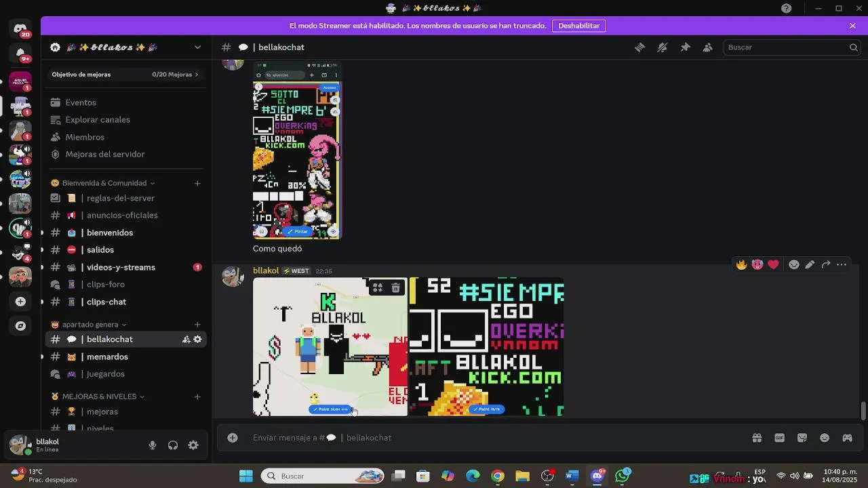Click bllakol username on message
Viewport: 868px width, 488px height.
[x=266, y=270]
